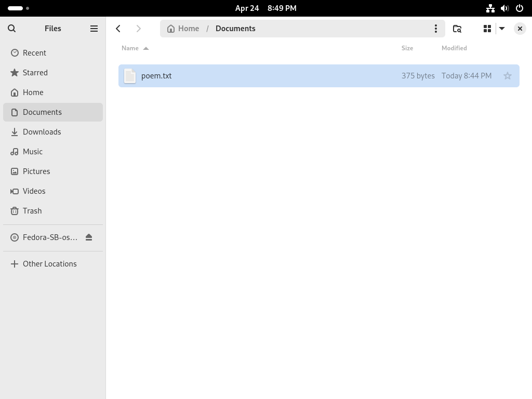
Task: Sort by the Modified column header
Action: (454, 48)
